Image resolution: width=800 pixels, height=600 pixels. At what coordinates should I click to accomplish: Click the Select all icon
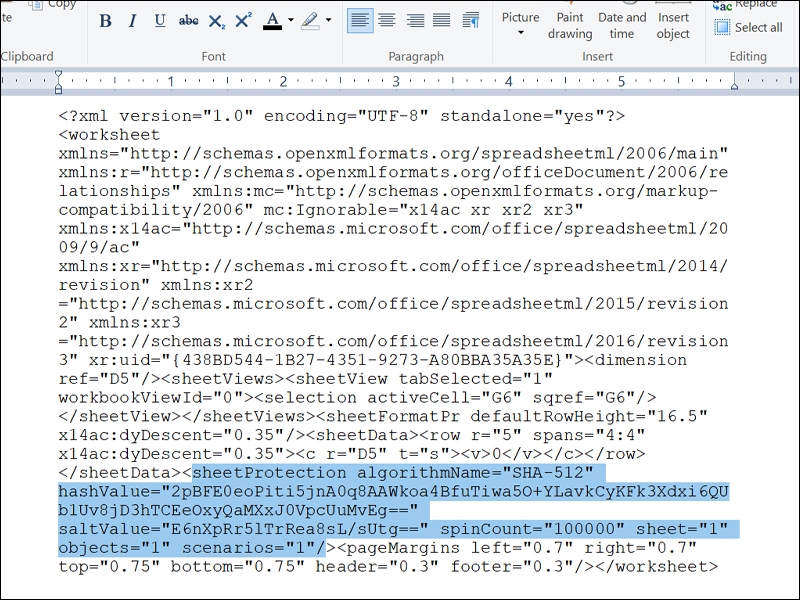click(x=722, y=28)
